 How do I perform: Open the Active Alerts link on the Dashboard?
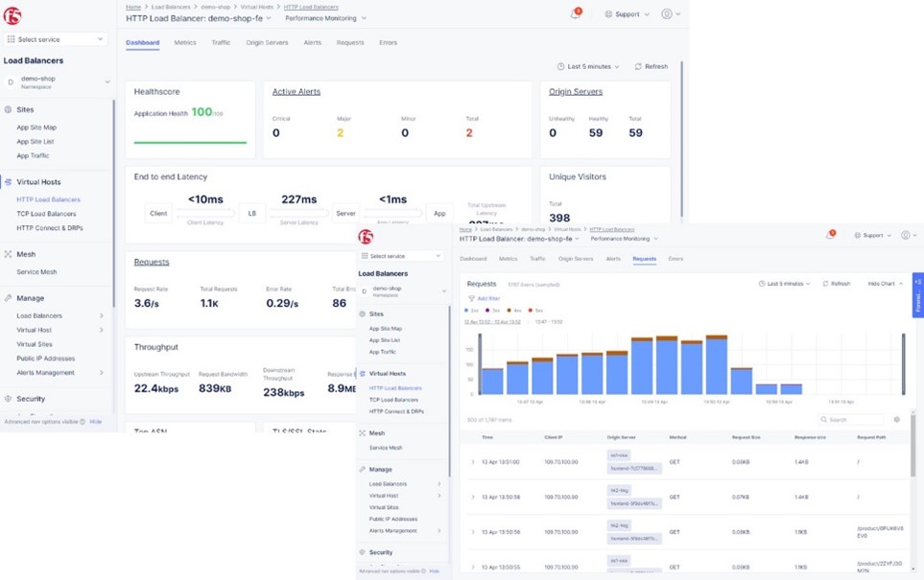(x=296, y=92)
